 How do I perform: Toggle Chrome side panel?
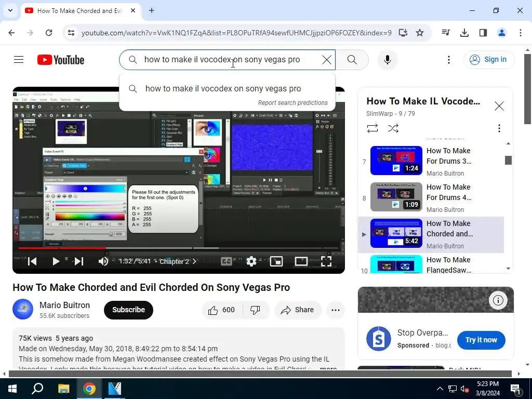pos(483,33)
